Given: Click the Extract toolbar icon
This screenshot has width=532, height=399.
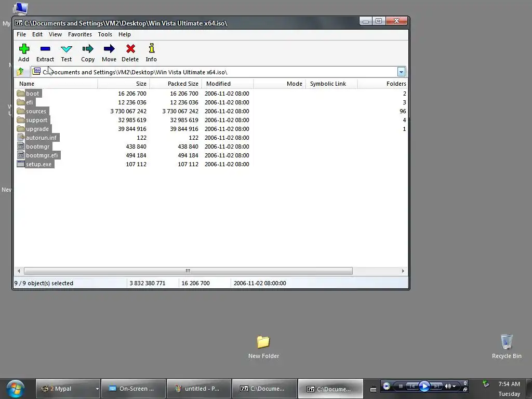Looking at the screenshot, I should (45, 49).
